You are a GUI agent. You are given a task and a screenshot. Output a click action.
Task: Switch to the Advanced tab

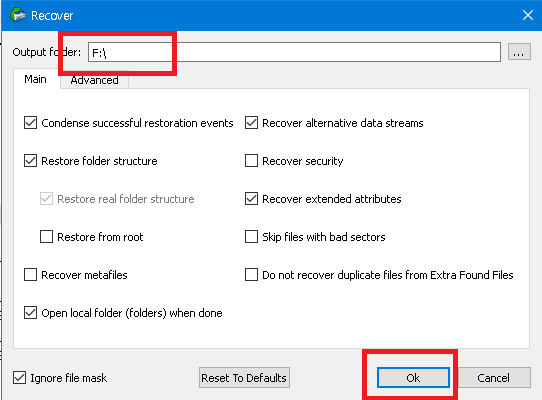coord(94,80)
